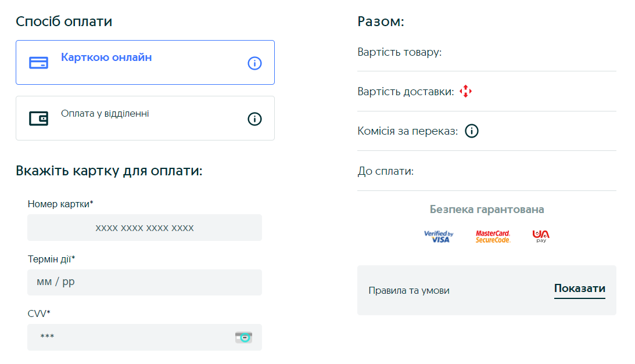Expand the Правила та умови panel
This screenshot has height=364, width=635.
coord(487,290)
